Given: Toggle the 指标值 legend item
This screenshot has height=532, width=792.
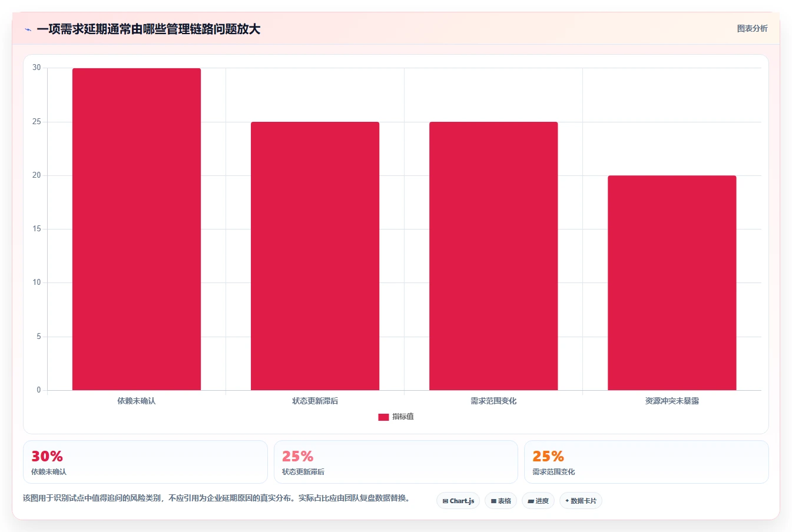Looking at the screenshot, I should point(396,417).
